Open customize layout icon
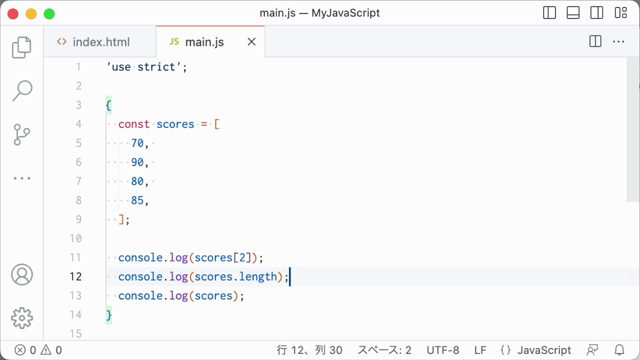 point(621,13)
